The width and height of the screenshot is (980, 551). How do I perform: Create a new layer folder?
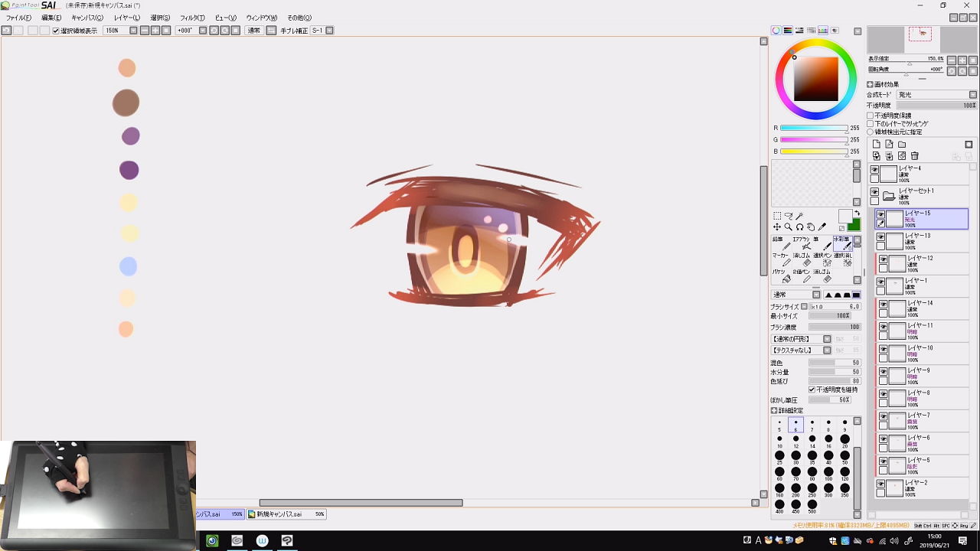[x=902, y=144]
